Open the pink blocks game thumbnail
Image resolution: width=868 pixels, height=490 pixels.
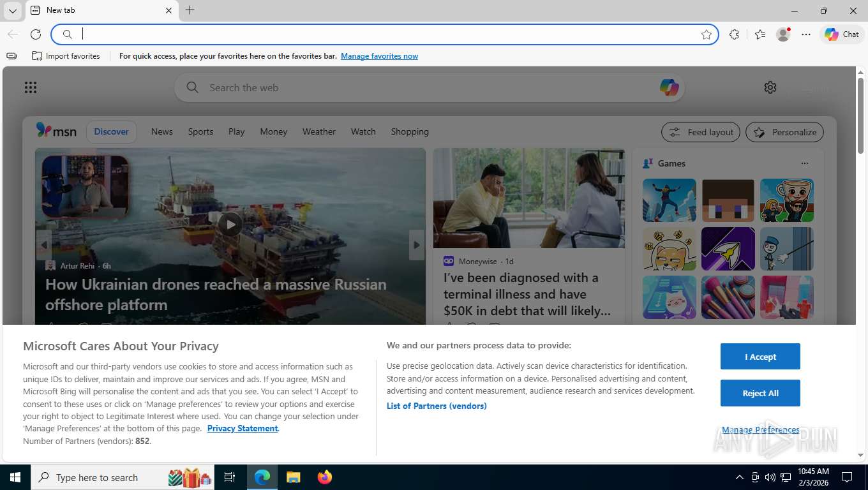click(x=787, y=297)
